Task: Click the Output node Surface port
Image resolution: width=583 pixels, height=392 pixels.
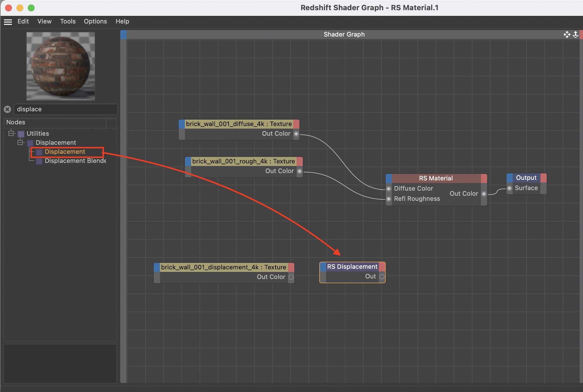Action: (x=510, y=188)
